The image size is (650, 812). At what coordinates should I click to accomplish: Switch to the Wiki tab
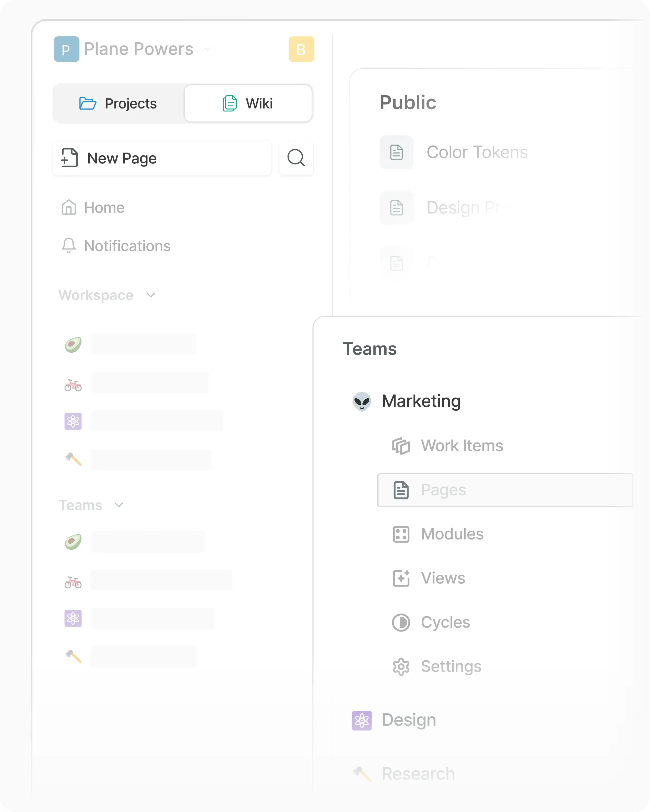[x=248, y=104]
